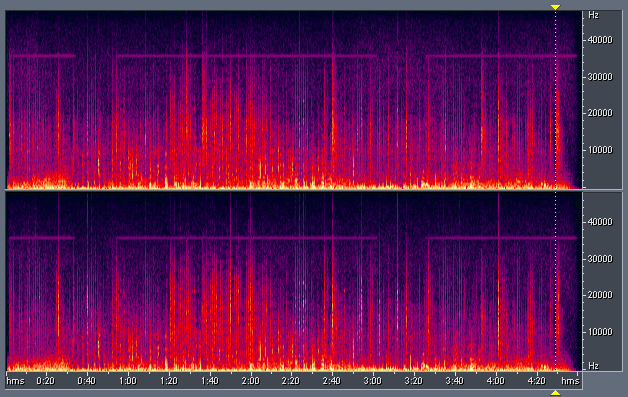This screenshot has height=397, width=628.
Task: Click the yellow playhead triangle above the spectrogram
Action: point(555,7)
